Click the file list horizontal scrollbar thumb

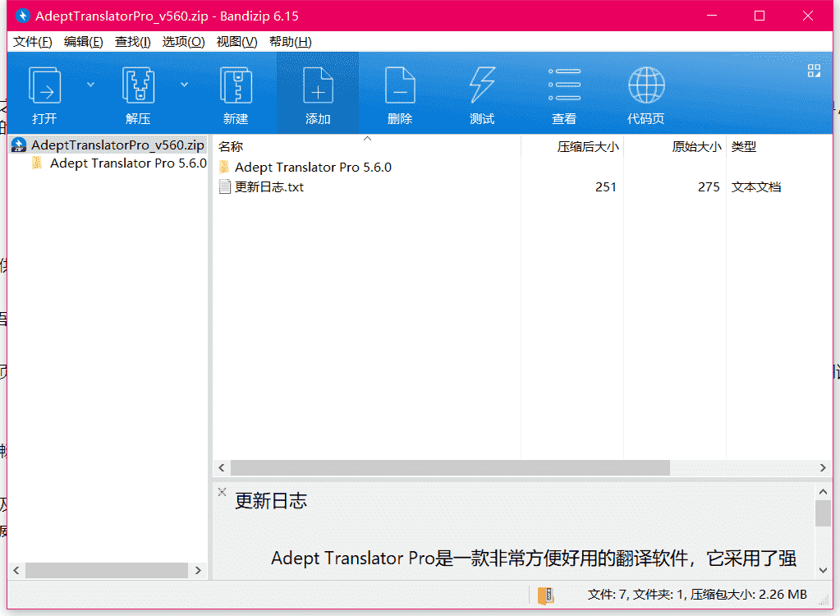tap(450, 467)
